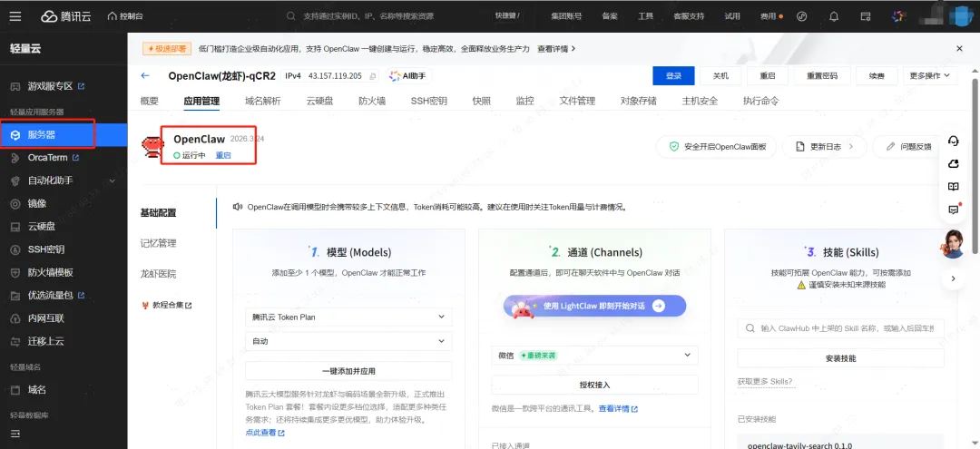
Task: Switch to the 防火墙 tab
Action: [x=372, y=101]
